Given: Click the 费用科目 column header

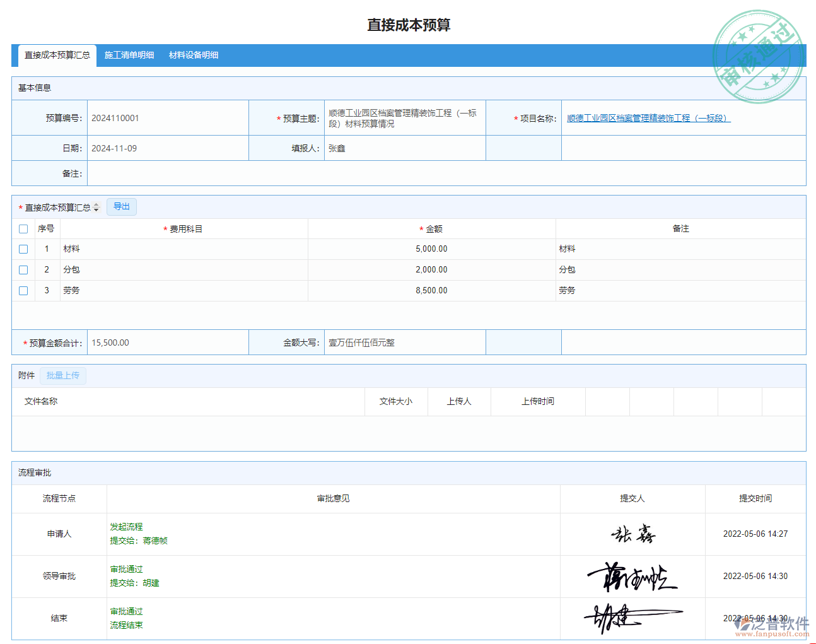Looking at the screenshot, I should coord(184,229).
